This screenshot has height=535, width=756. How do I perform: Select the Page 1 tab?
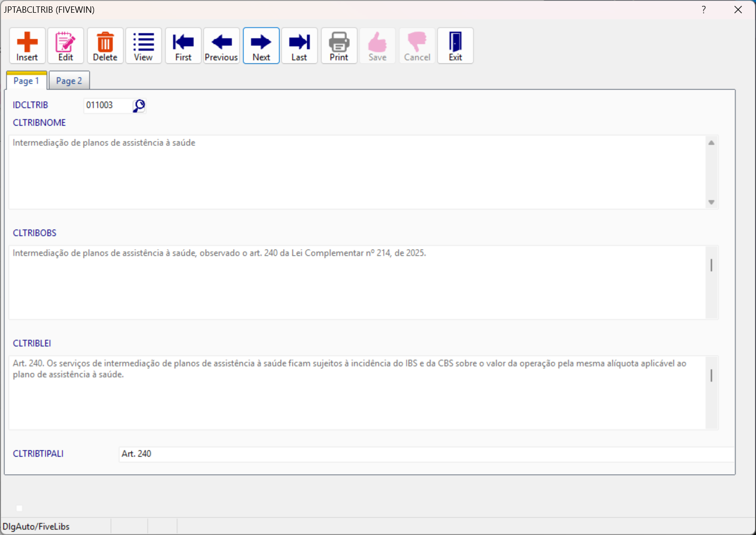coord(26,81)
